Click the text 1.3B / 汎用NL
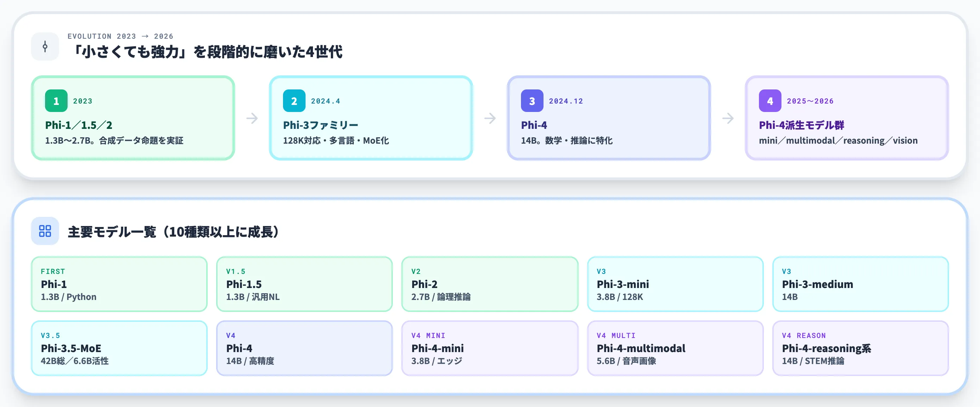The height and width of the screenshot is (407, 980). pyautogui.click(x=253, y=297)
